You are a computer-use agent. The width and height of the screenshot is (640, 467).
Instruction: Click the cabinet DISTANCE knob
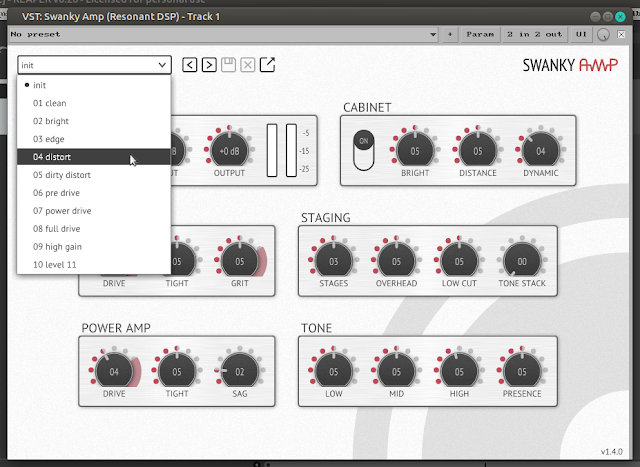[x=478, y=151]
